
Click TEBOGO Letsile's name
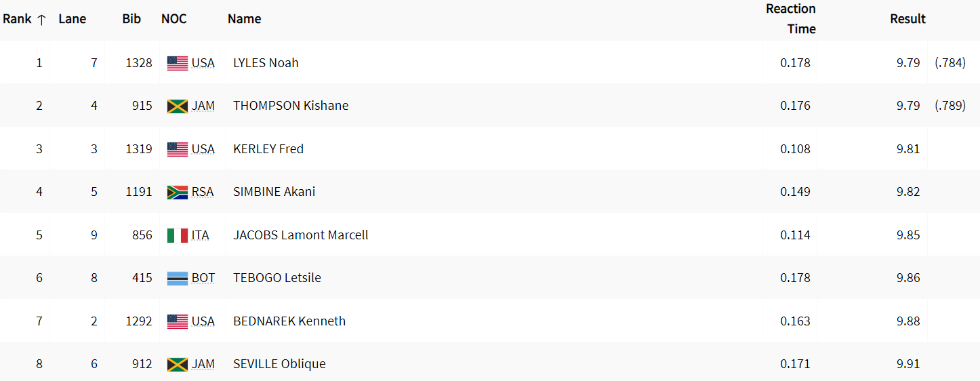tap(277, 278)
